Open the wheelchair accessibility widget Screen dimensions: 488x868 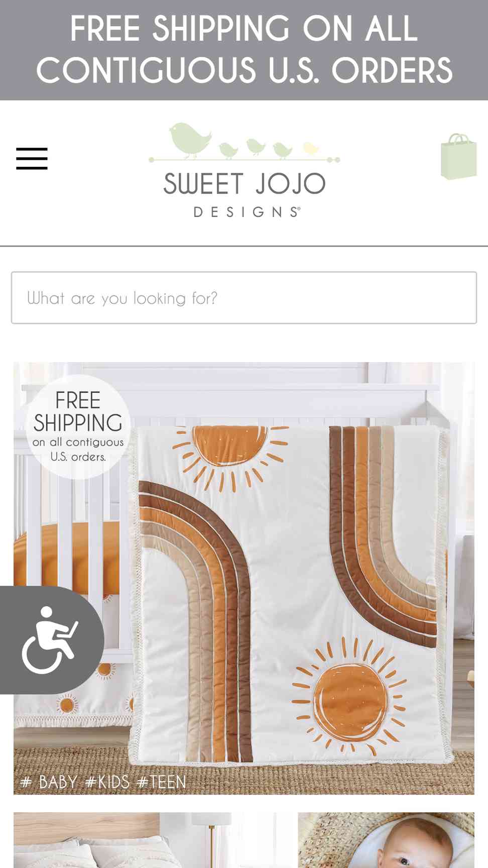tap(51, 640)
